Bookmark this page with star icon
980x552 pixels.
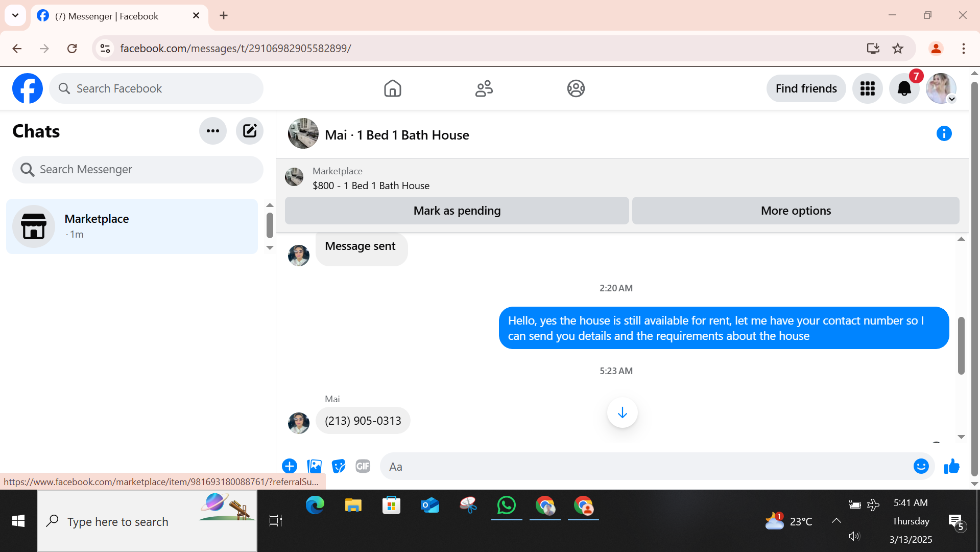[x=897, y=49]
